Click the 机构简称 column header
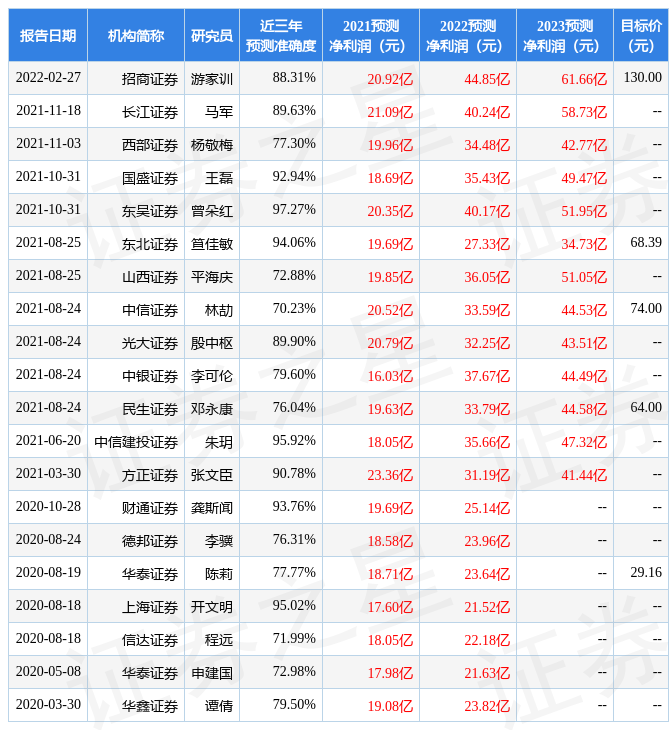669x730 pixels. click(136, 35)
